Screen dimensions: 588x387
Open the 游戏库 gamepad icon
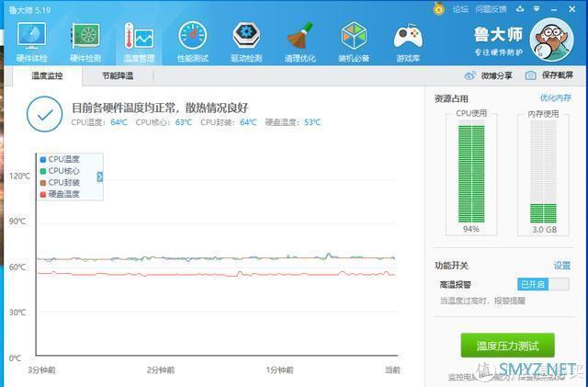click(408, 41)
